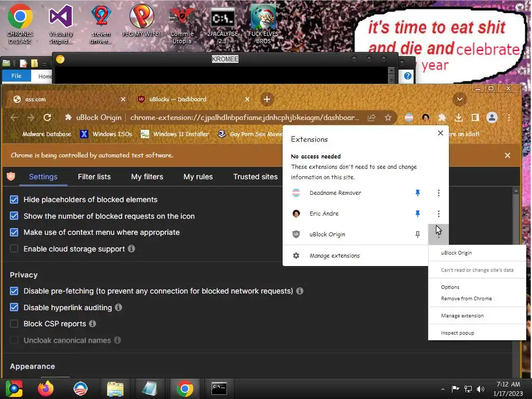The image size is (532, 399).
Task: Select Options in the uBlock context menu
Action: (477, 287)
